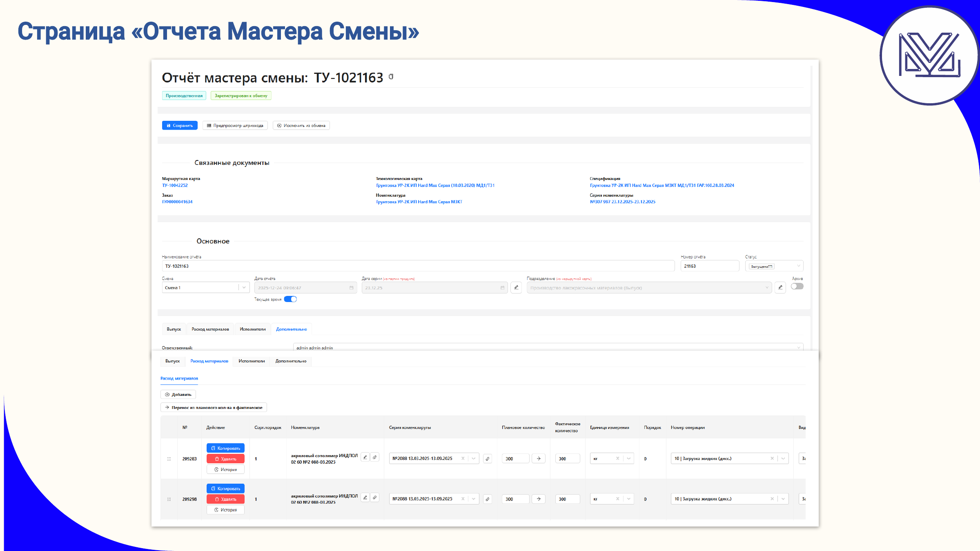The height and width of the screenshot is (551, 980).
Task: Click pencil icon beside Дата серии field
Action: pos(516,288)
